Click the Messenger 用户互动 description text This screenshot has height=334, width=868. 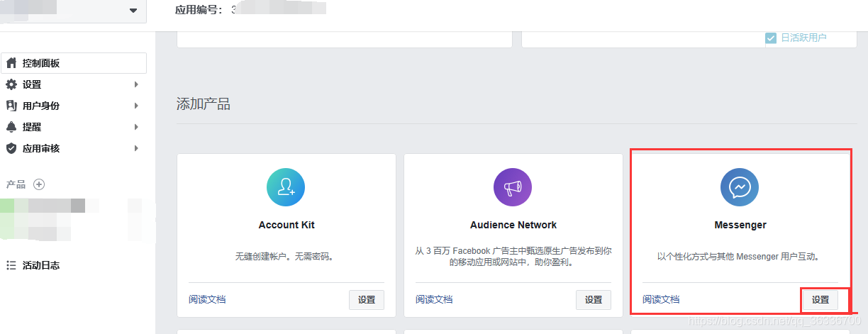(740, 256)
